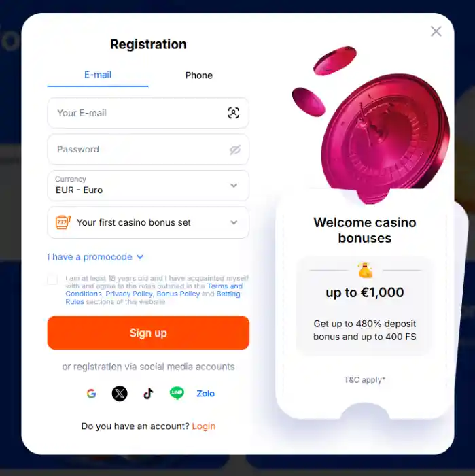The height and width of the screenshot is (476, 475).
Task: Register using the X (Twitter) icon
Action: pos(120,394)
